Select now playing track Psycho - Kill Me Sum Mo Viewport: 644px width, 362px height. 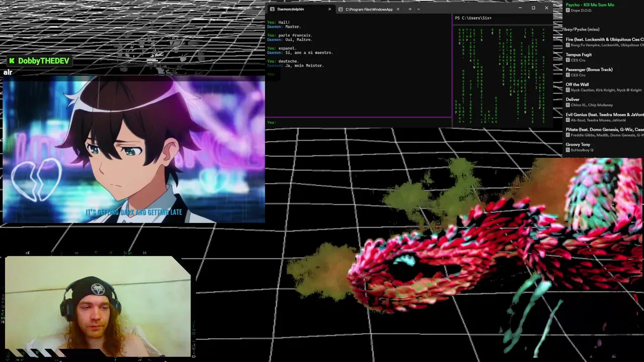point(590,5)
